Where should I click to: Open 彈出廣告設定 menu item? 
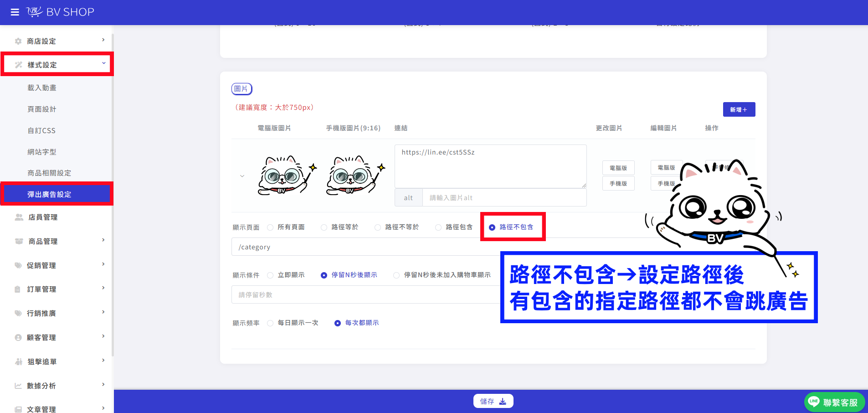(56, 194)
